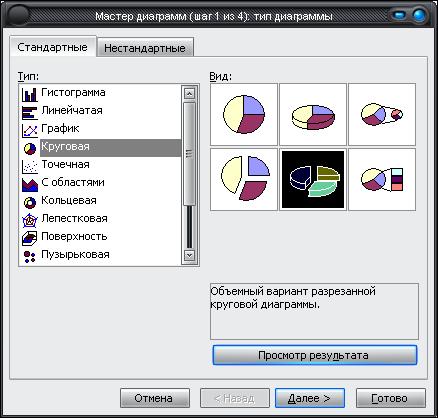Screen dimensions: 438x418
Task: Choose the Линейчатая bar chart icon
Action: (x=30, y=112)
